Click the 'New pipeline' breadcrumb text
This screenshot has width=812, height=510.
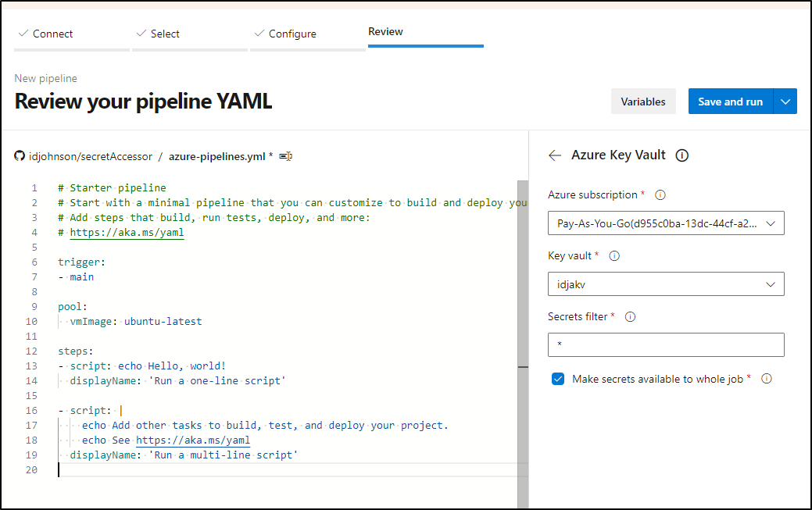[45, 78]
